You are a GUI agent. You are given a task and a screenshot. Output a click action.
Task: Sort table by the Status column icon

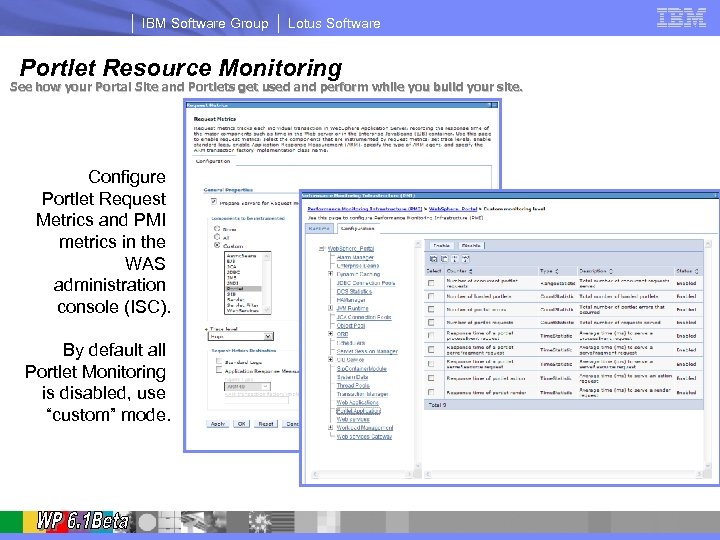click(x=697, y=271)
